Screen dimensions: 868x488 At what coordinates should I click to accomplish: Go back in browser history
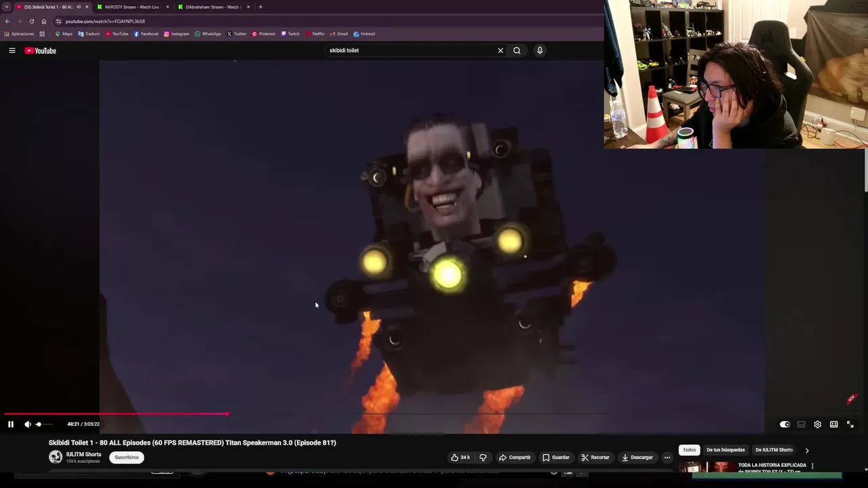click(7, 21)
